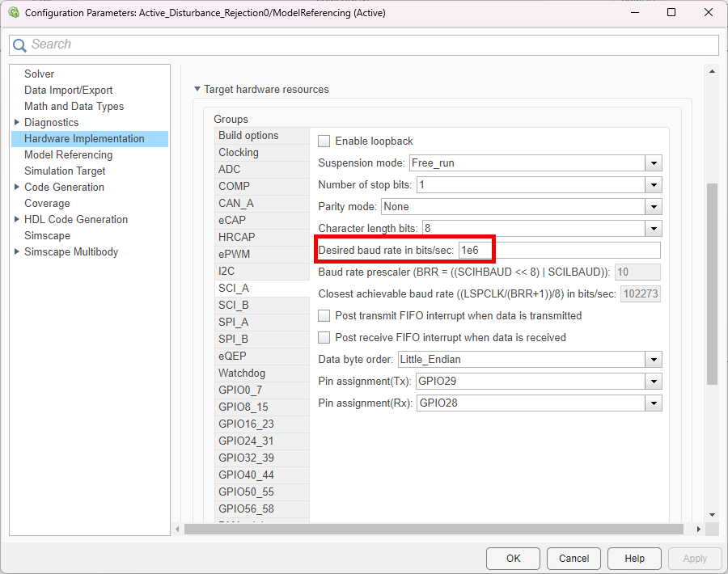Viewport: 728px width, 574px height.
Task: Click the MATLAB gear icon in title bar
Action: (x=14, y=12)
